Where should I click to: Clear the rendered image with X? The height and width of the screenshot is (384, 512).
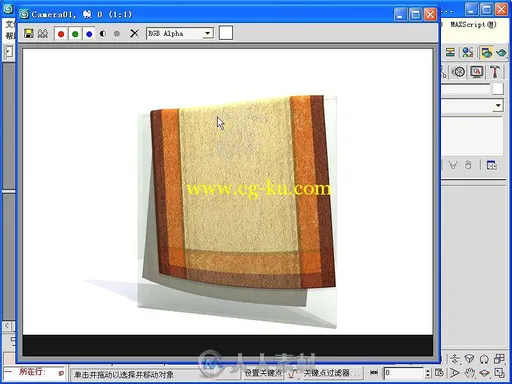[x=134, y=33]
